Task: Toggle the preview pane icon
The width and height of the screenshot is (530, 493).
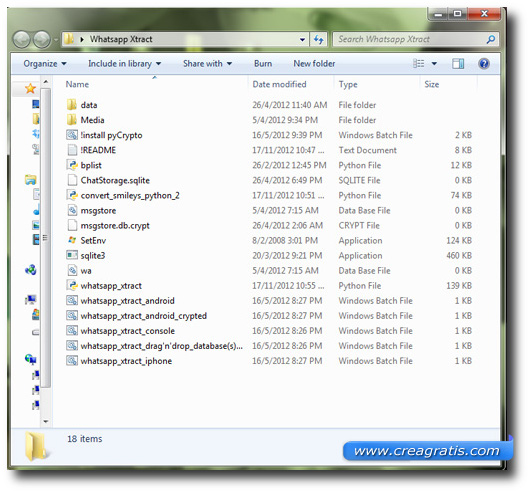Action: pos(458,64)
